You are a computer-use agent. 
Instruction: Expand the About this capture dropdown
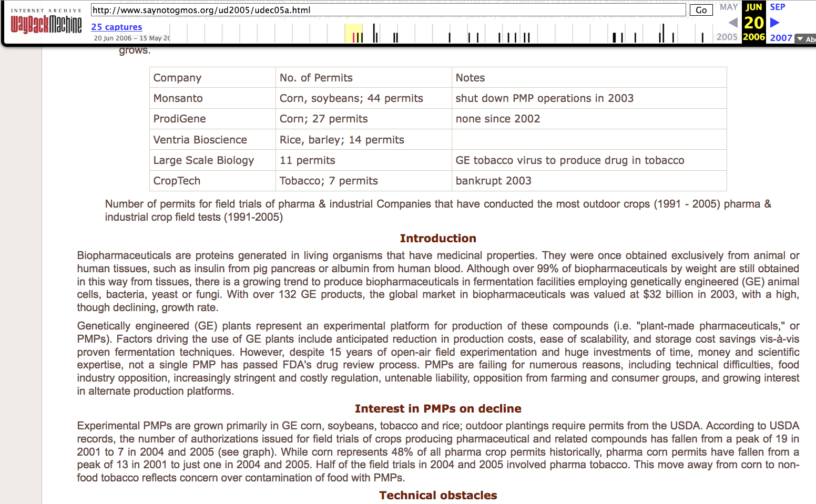(x=805, y=39)
